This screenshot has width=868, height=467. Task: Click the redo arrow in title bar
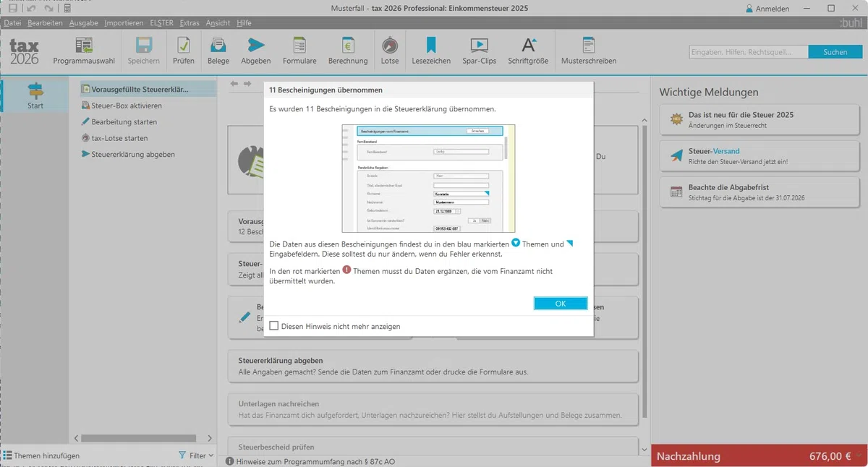(x=48, y=8)
